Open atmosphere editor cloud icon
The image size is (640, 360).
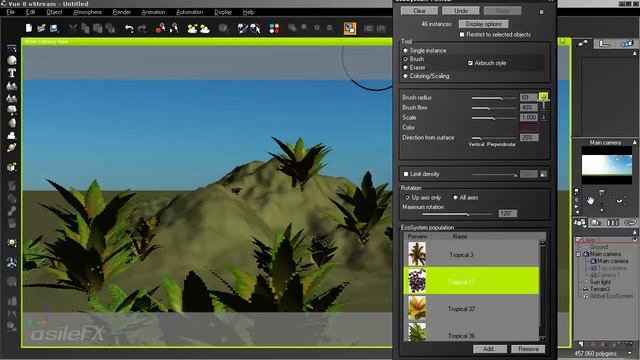pos(204,29)
